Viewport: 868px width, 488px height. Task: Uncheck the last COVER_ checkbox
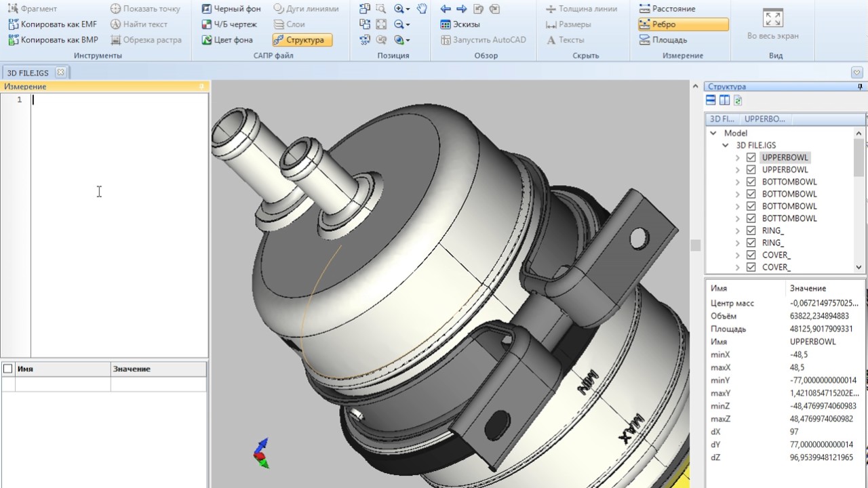[x=751, y=268]
